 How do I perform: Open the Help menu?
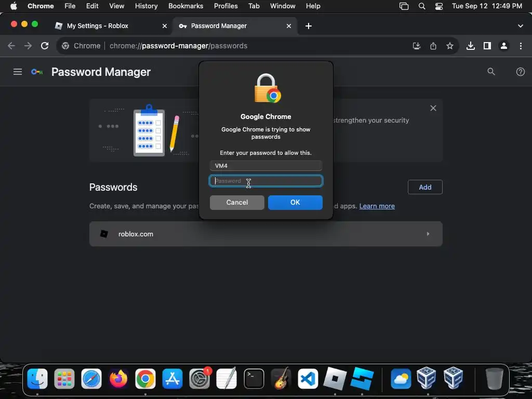pyautogui.click(x=313, y=6)
